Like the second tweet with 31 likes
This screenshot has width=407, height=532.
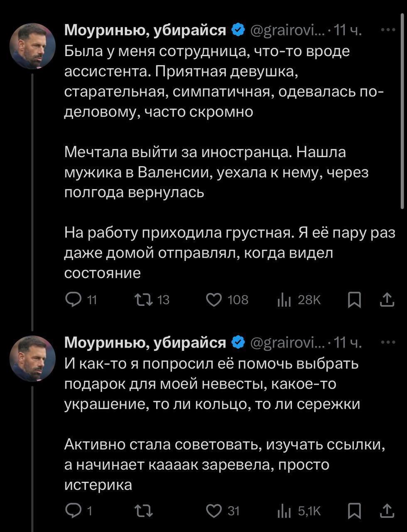pyautogui.click(x=214, y=510)
